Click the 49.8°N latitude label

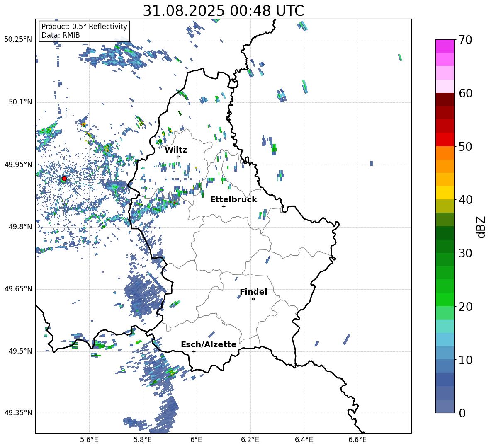point(20,227)
